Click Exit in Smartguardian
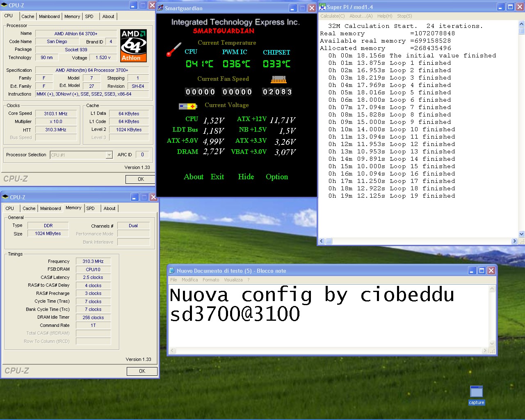This screenshot has height=420, width=525. pyautogui.click(x=217, y=177)
